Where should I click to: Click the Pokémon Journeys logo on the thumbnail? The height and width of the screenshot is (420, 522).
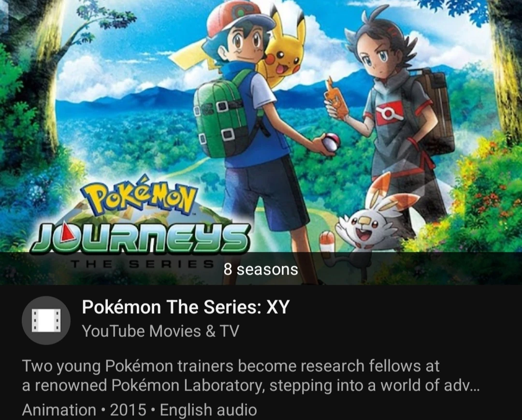point(140,220)
